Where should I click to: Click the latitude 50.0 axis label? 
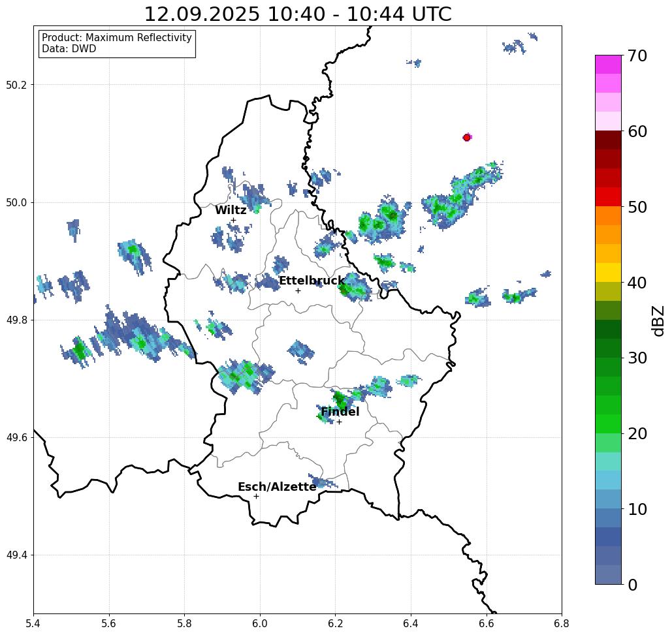click(x=16, y=202)
